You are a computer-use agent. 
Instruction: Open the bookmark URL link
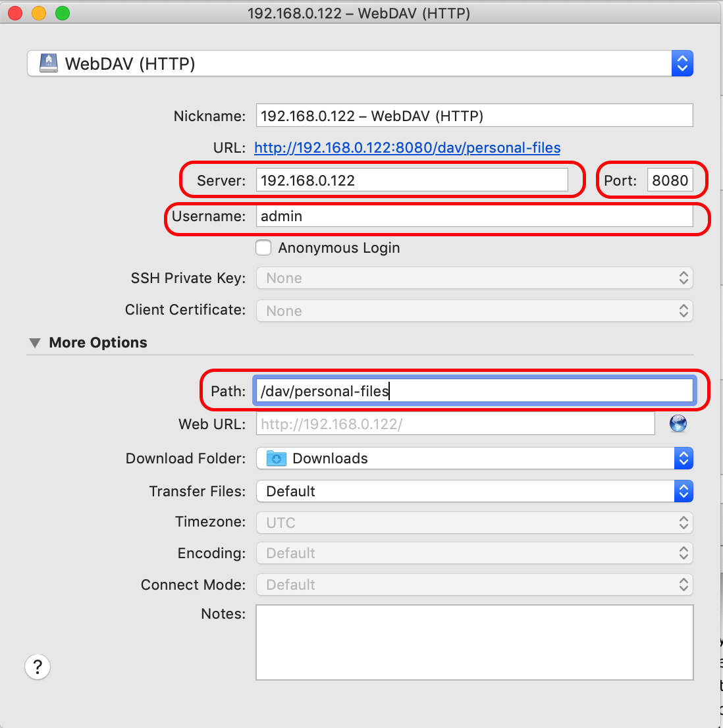[x=407, y=147]
